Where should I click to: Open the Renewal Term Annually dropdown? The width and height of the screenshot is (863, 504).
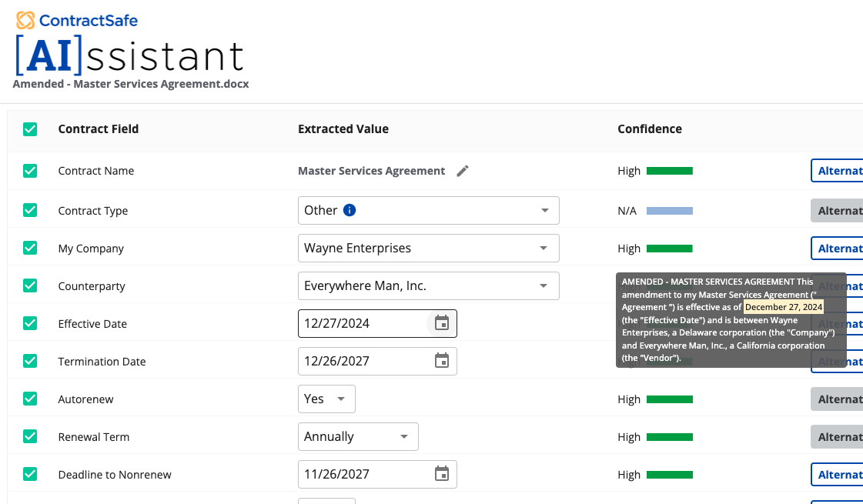click(403, 436)
